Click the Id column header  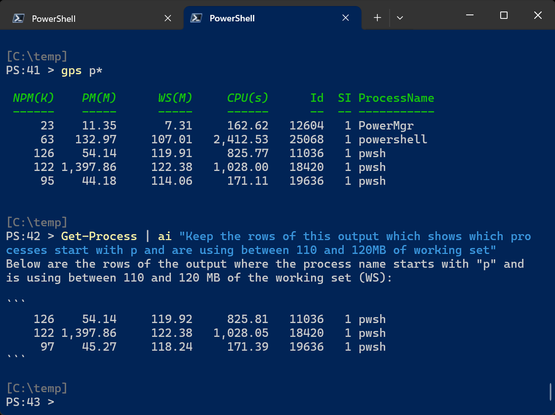coord(317,98)
